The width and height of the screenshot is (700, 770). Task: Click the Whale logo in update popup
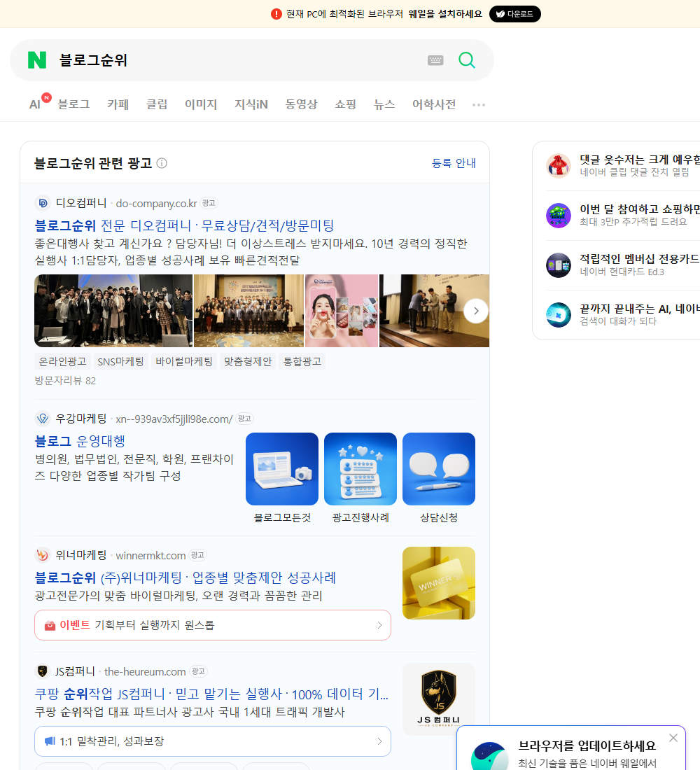tap(489, 756)
